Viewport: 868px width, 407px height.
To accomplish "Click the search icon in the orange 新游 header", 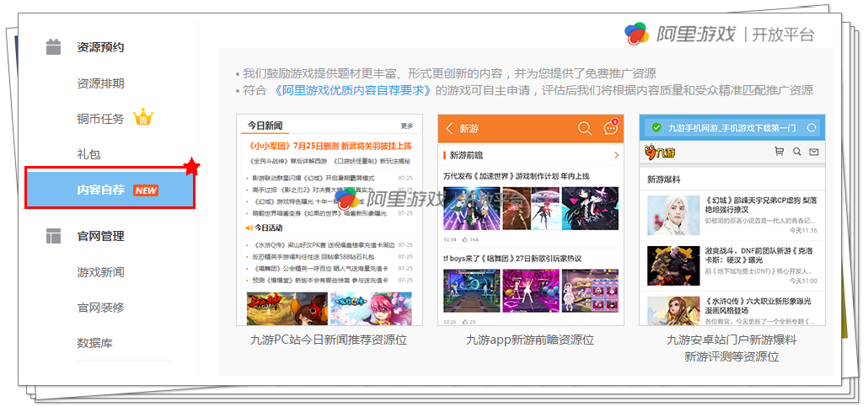I will (x=584, y=128).
